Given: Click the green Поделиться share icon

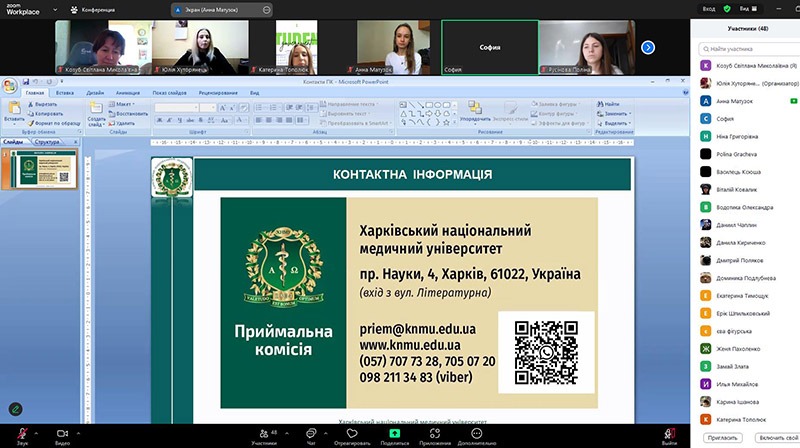Looking at the screenshot, I should (395, 431).
